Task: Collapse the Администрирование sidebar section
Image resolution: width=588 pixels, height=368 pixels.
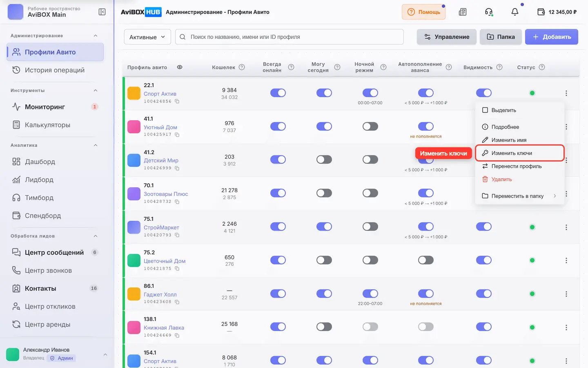Action: coord(96,36)
